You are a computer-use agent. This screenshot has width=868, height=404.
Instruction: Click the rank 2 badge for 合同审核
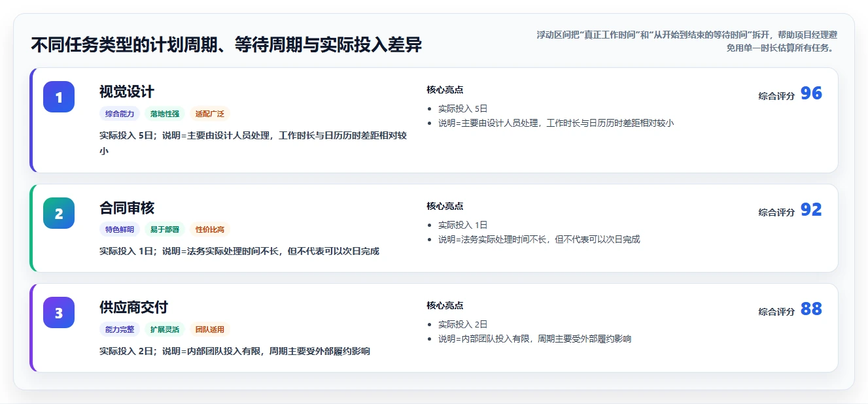coord(59,213)
